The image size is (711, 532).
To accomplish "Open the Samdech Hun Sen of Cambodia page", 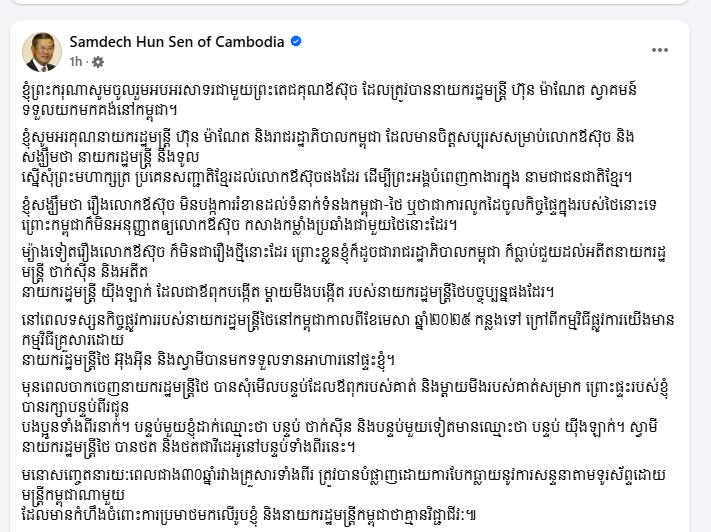I will pos(177,42).
